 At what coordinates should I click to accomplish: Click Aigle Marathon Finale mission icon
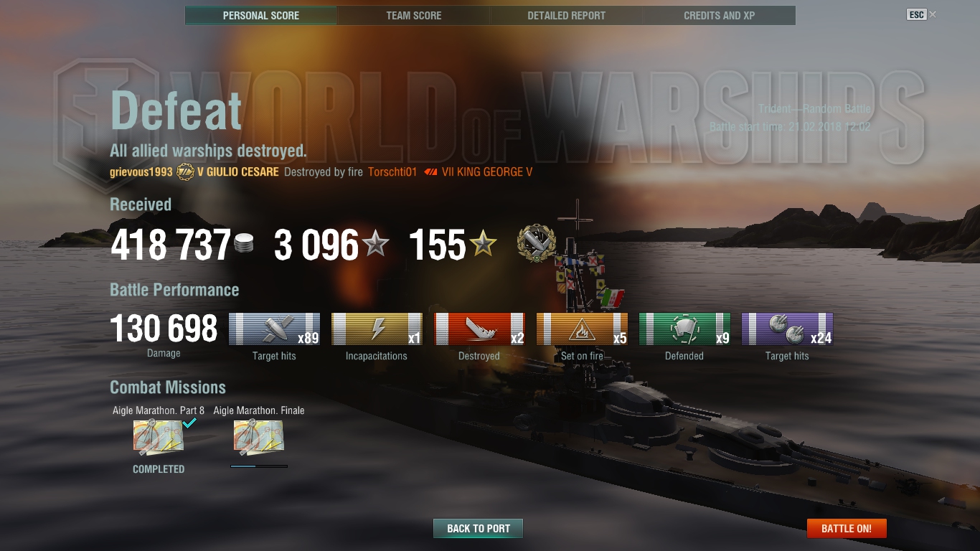[x=259, y=438]
